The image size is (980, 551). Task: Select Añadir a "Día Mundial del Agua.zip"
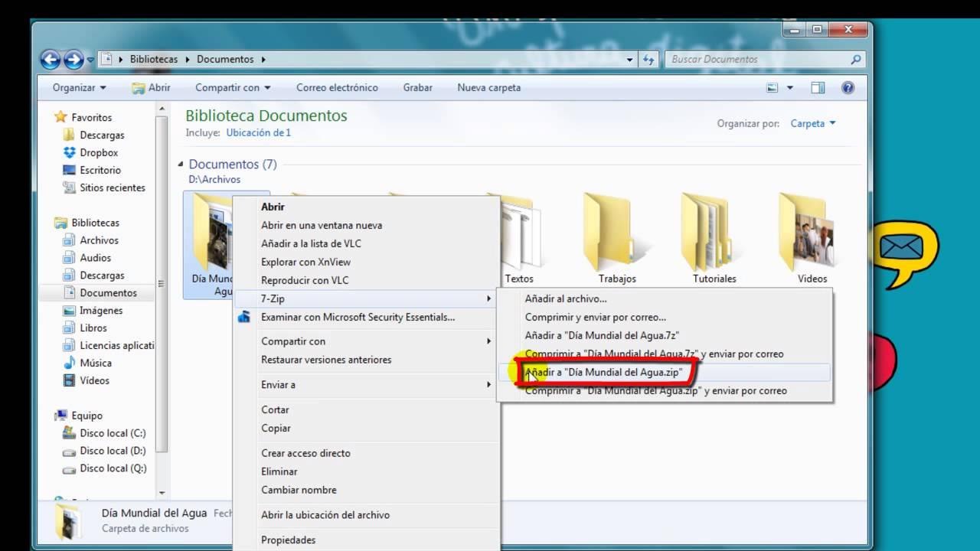click(605, 372)
